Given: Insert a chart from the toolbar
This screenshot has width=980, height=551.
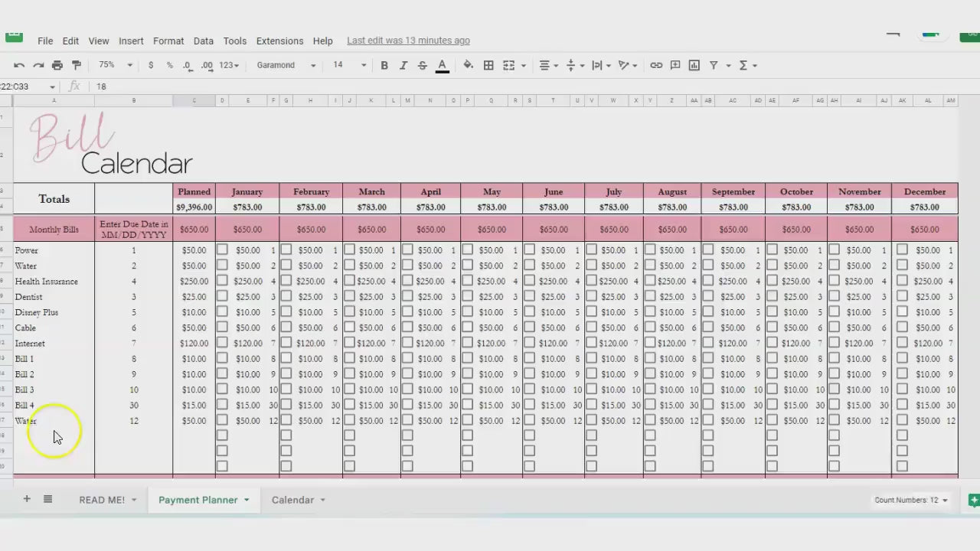Looking at the screenshot, I should point(694,65).
